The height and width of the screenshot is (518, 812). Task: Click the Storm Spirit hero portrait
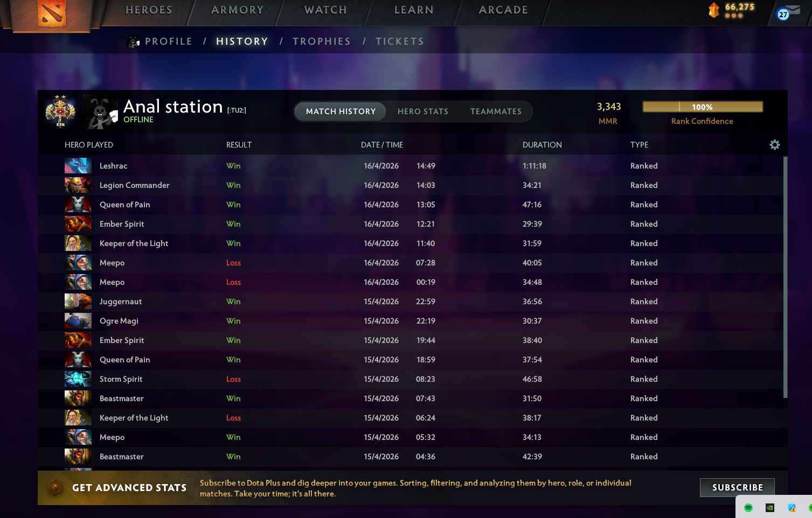tap(78, 379)
